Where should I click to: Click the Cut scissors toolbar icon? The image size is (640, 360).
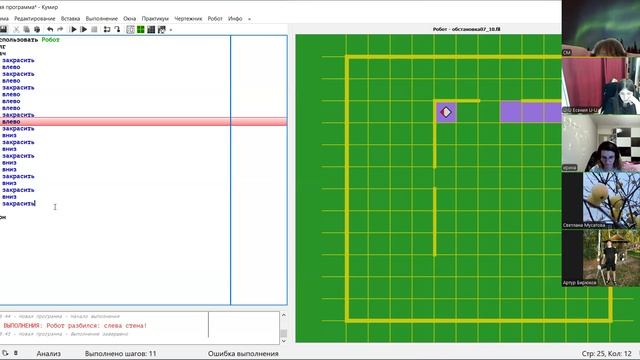16,29
